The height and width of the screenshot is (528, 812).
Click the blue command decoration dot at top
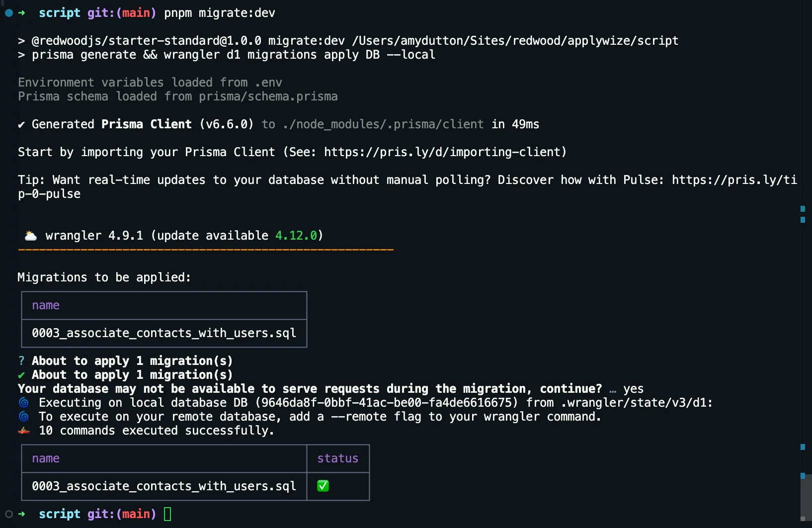pos(9,13)
